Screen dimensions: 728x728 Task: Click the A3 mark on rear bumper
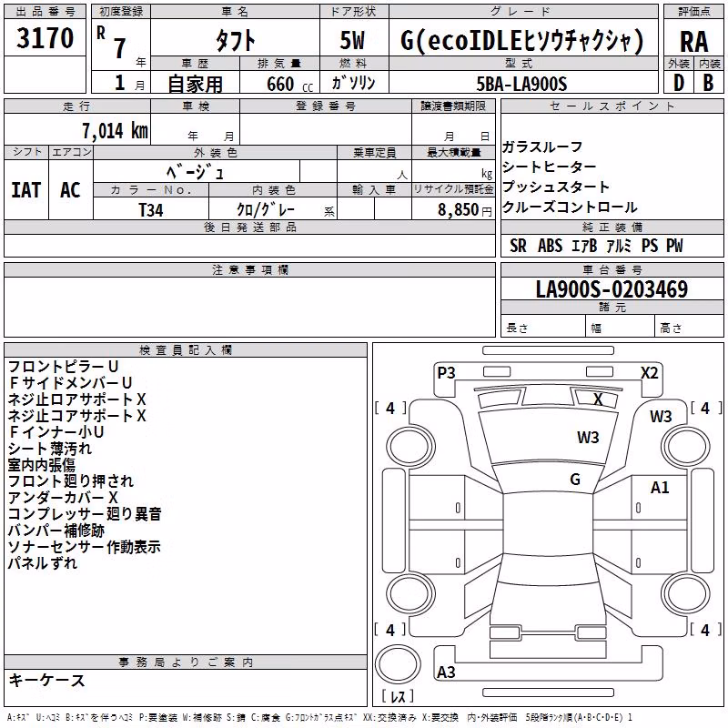tap(446, 672)
